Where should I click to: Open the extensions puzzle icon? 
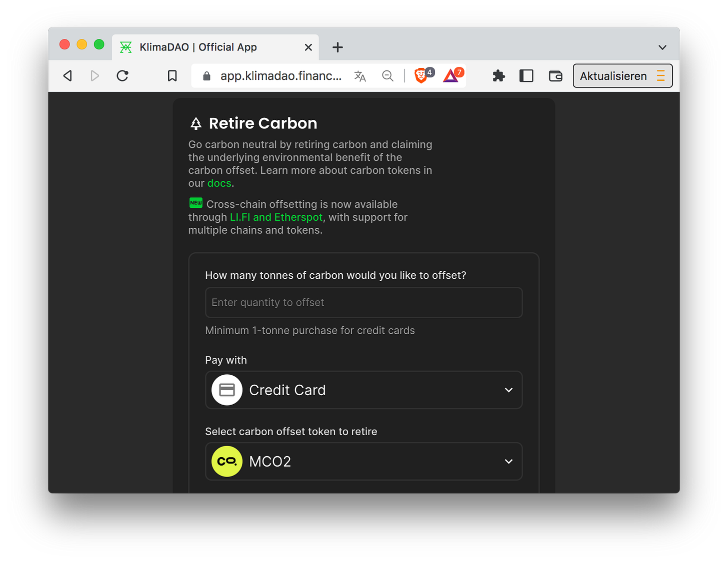(x=498, y=76)
